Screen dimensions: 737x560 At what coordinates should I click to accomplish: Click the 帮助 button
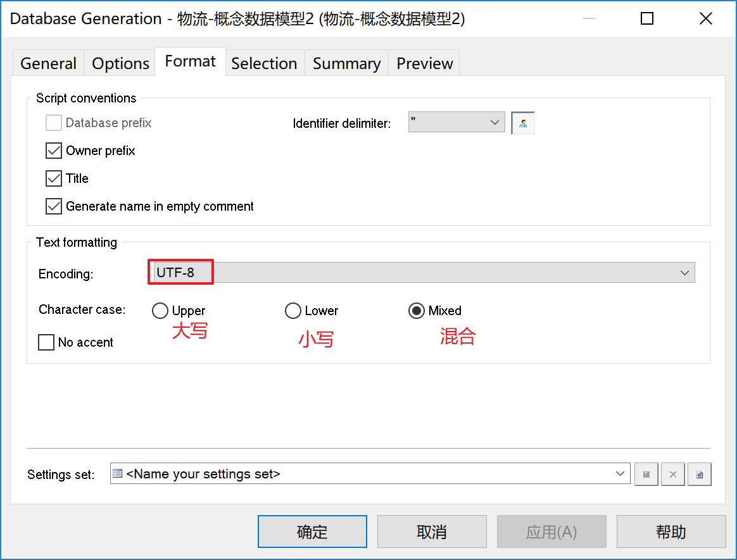pos(671,532)
